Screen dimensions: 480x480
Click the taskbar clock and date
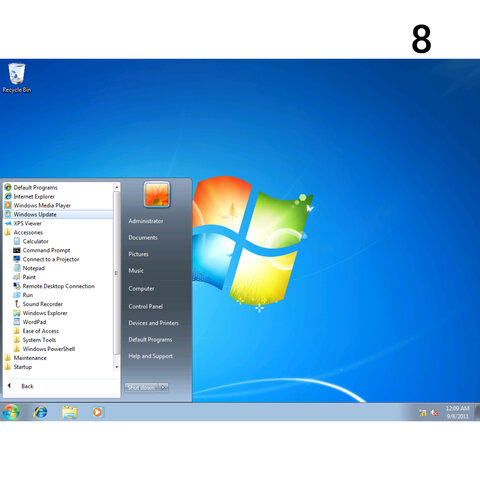(x=457, y=412)
